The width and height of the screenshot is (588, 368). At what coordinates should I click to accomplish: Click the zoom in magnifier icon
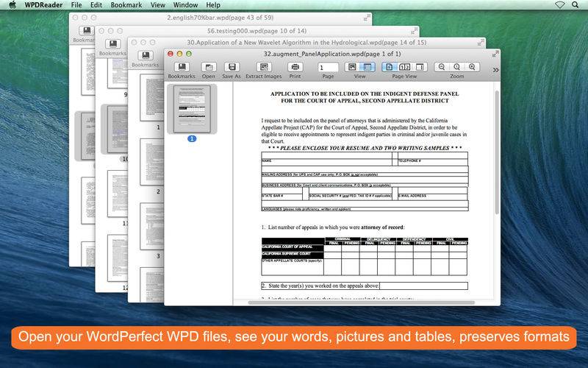click(x=472, y=67)
